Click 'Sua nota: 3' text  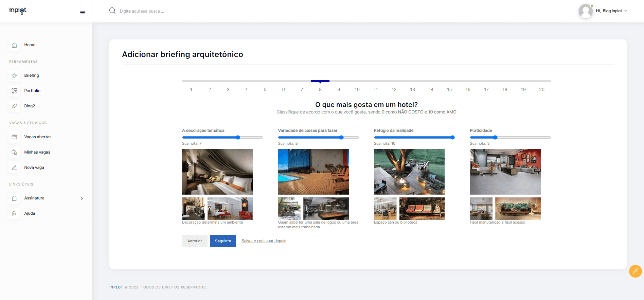pos(480,143)
